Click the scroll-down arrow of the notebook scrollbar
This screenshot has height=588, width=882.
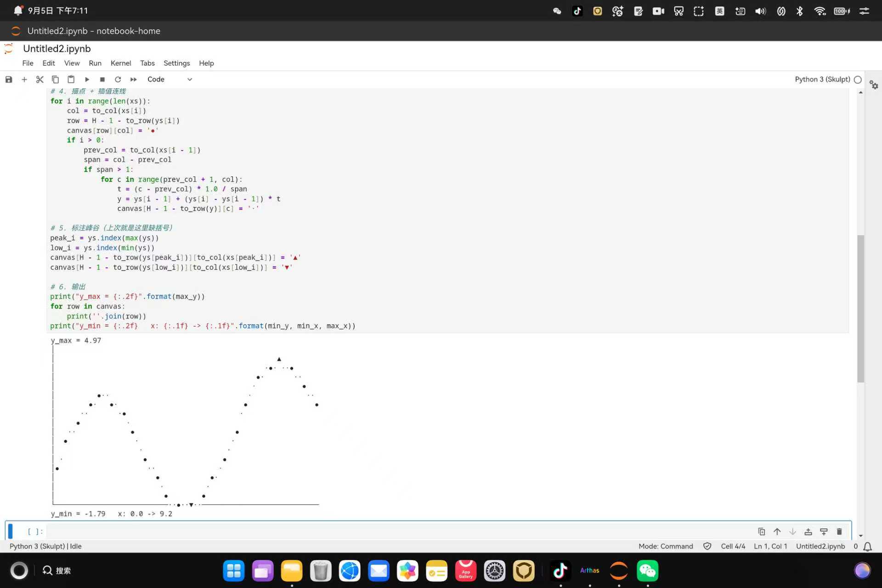point(861,536)
